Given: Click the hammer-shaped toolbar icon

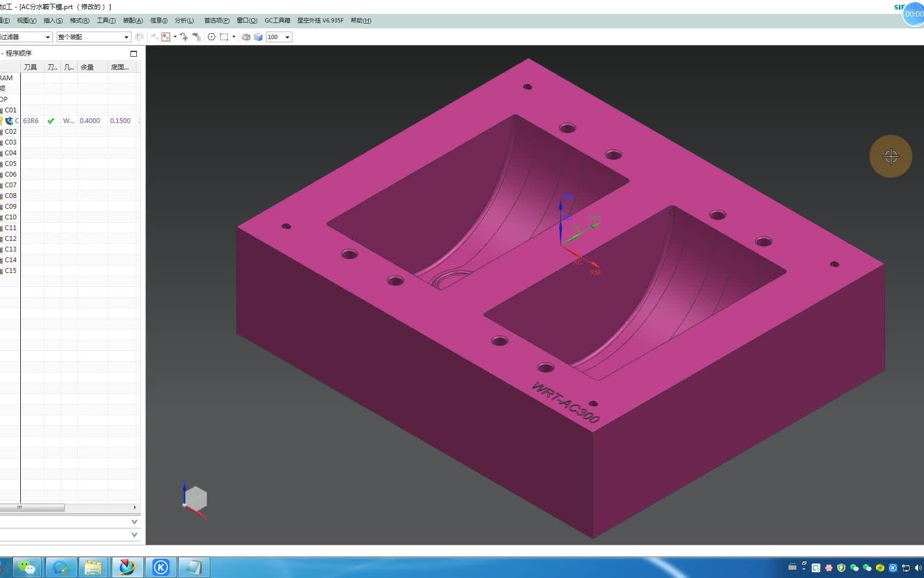Looking at the screenshot, I should coord(197,37).
